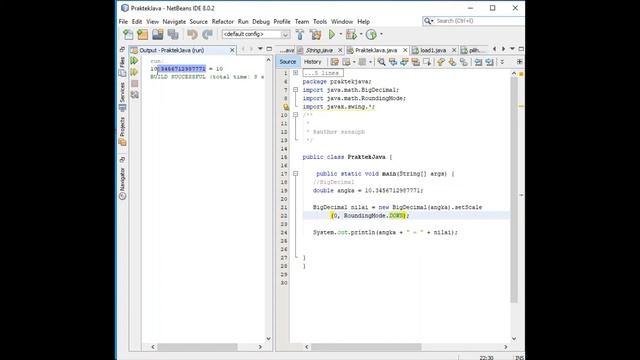This screenshot has height=360, width=640.
Task: Click the lightbulb hint on line 9
Action: (x=286, y=107)
